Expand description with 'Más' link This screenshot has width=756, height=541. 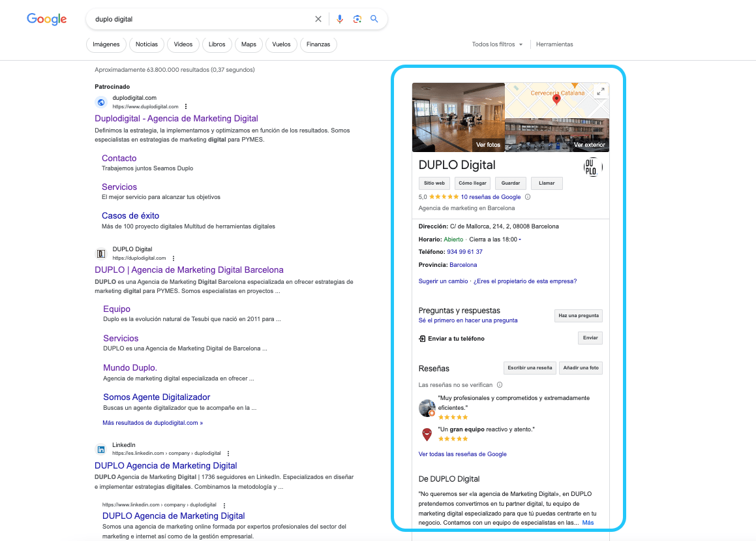(x=588, y=523)
